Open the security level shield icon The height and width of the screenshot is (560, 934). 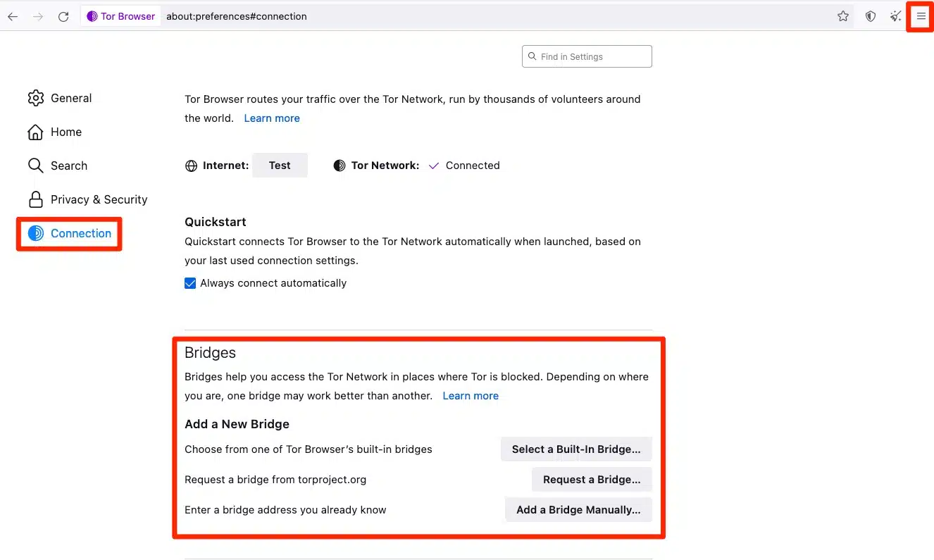(871, 16)
